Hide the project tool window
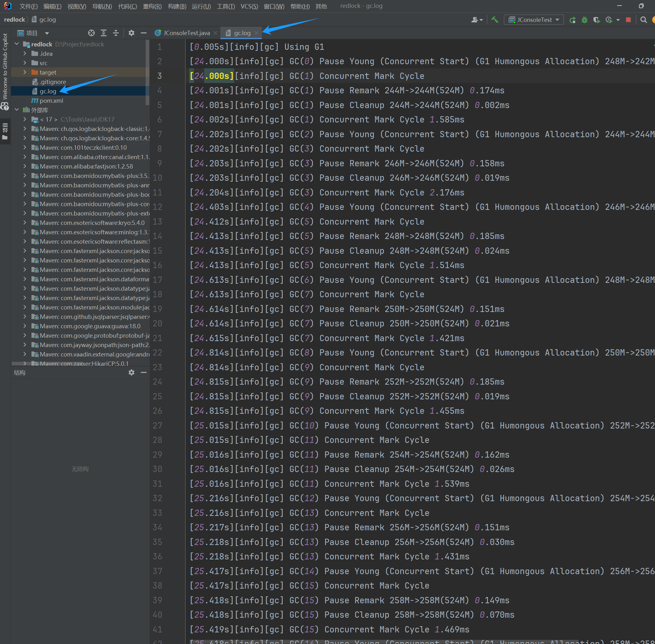This screenshot has width=655, height=644. pos(144,33)
